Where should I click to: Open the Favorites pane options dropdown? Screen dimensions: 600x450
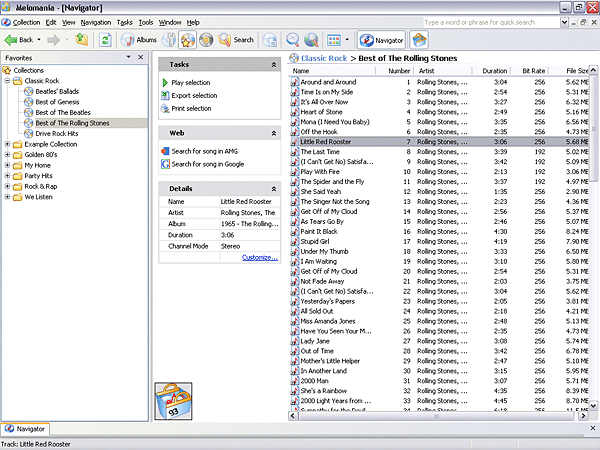[x=129, y=57]
